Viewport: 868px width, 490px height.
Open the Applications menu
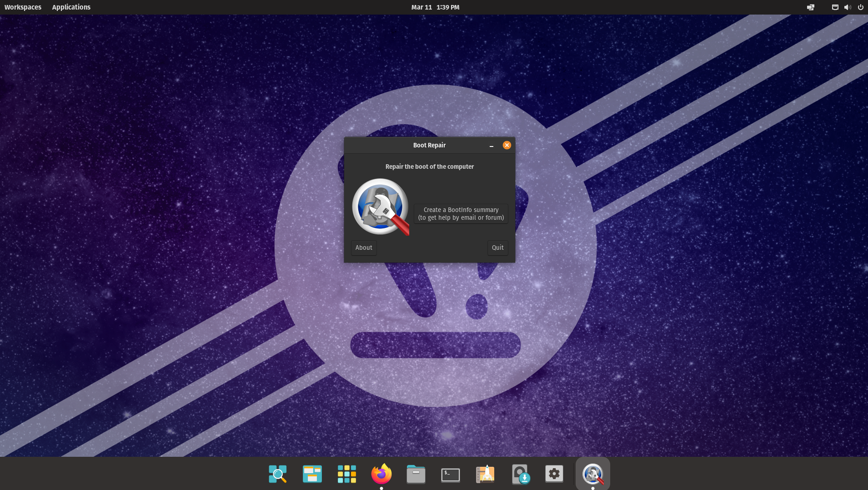[71, 7]
